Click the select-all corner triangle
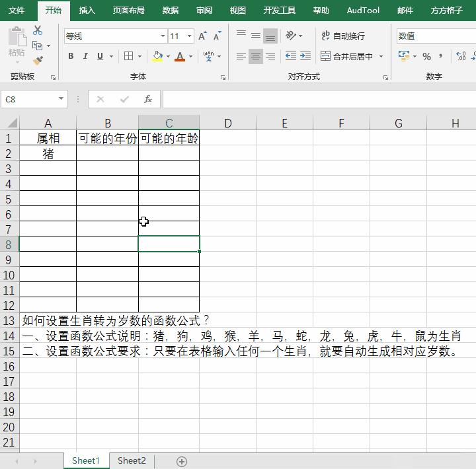The image size is (476, 469). [x=11, y=123]
